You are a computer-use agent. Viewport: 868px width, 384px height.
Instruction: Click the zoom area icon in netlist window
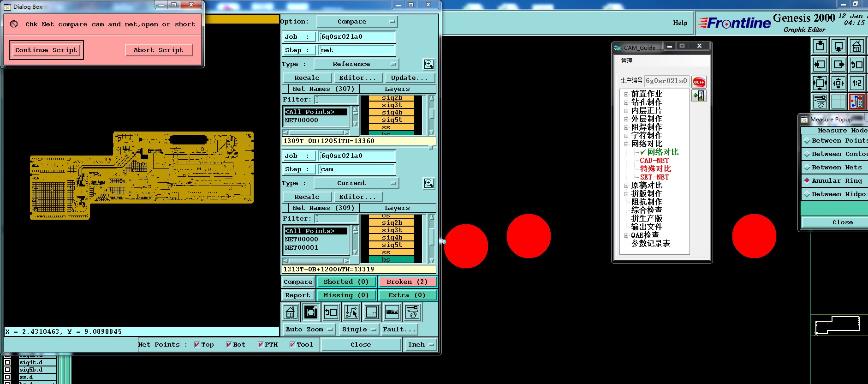[x=311, y=312]
